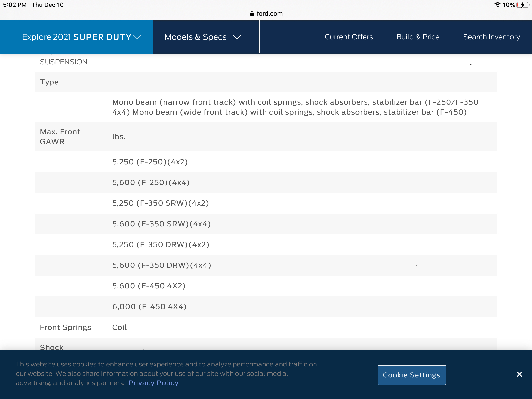
Task: Click the Models & Specs chevron arrow
Action: 237,37
